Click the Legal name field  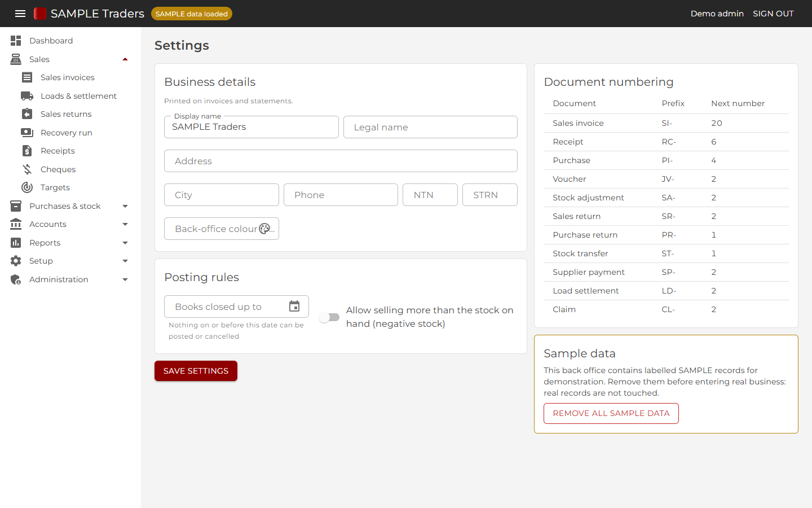430,127
